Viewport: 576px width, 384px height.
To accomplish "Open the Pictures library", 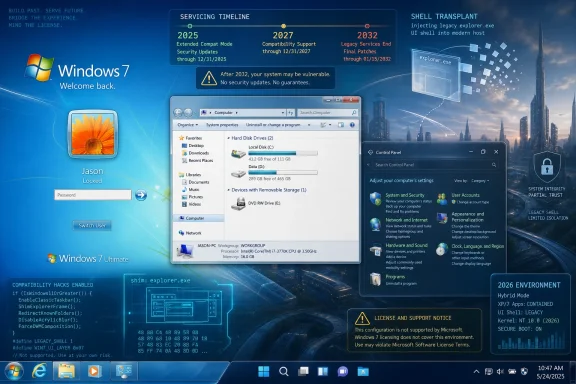I will coord(192,197).
